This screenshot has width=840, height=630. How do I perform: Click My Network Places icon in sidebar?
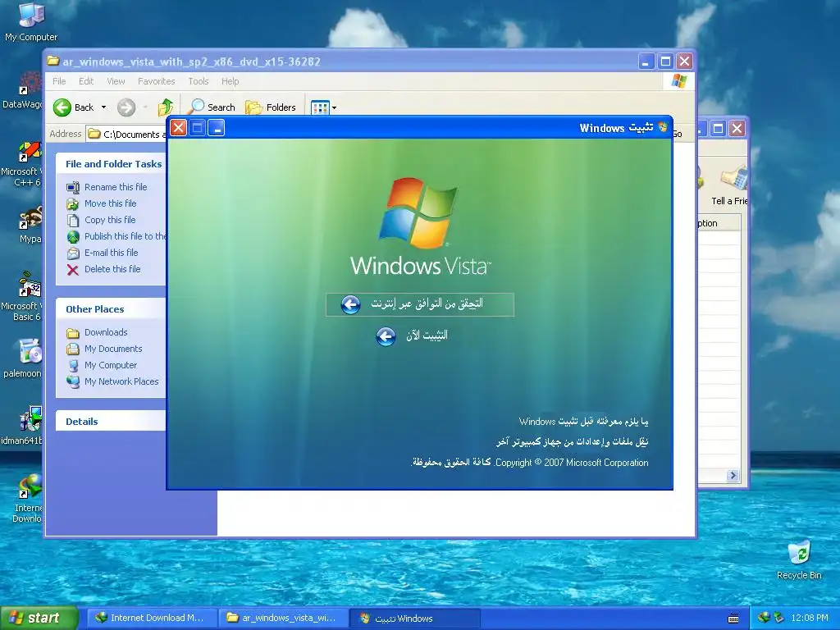(73, 381)
